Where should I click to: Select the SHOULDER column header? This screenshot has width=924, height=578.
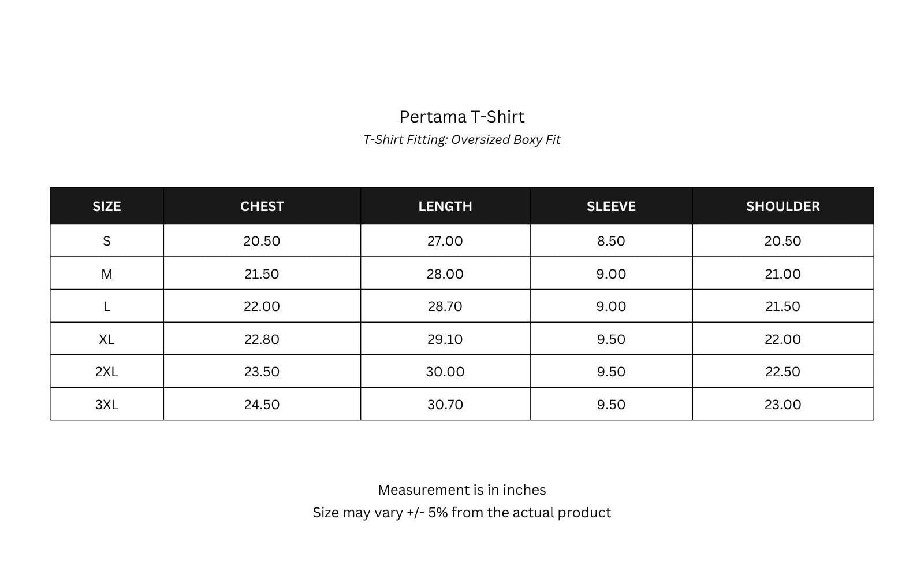point(783,206)
